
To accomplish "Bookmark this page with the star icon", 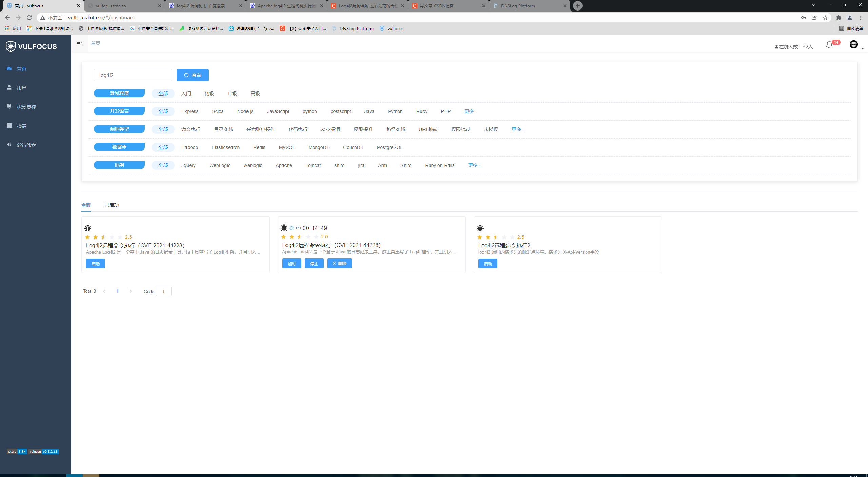I will point(825,18).
